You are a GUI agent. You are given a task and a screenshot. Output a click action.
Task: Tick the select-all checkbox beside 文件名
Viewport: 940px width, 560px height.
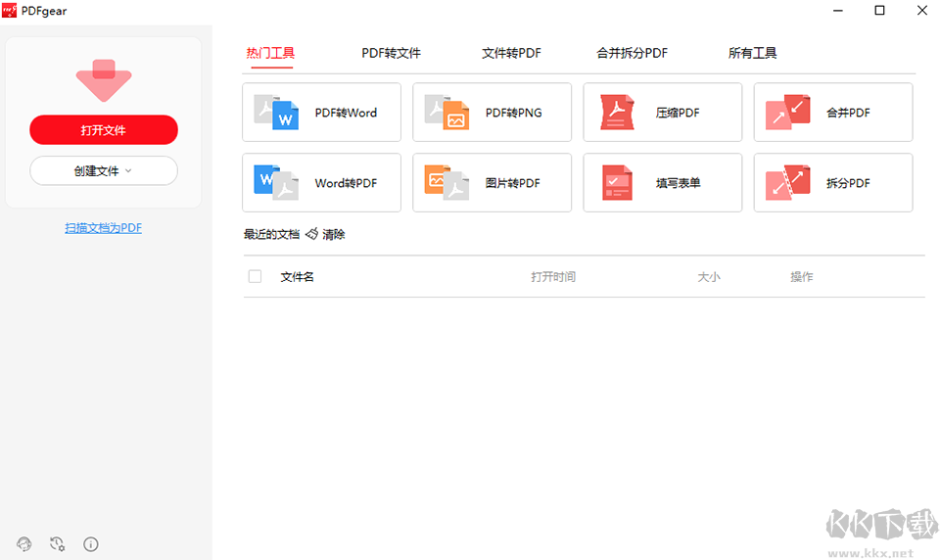(255, 276)
